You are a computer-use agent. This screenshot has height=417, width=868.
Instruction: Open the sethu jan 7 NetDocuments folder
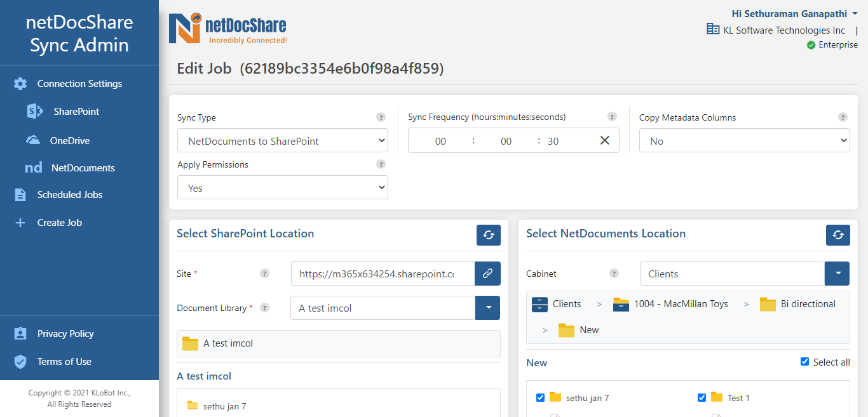[579, 398]
